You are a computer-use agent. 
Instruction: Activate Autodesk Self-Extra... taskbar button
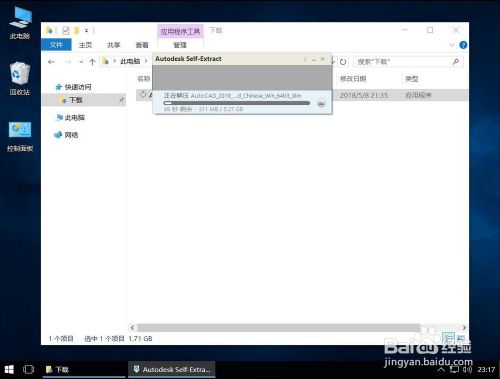pyautogui.click(x=171, y=370)
